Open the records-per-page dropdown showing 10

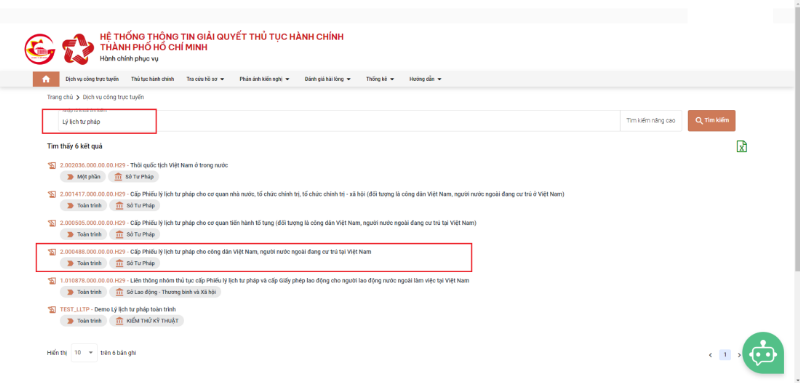84,352
